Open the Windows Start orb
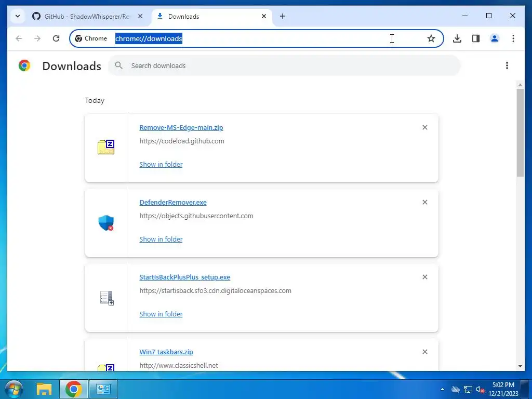 (14, 389)
